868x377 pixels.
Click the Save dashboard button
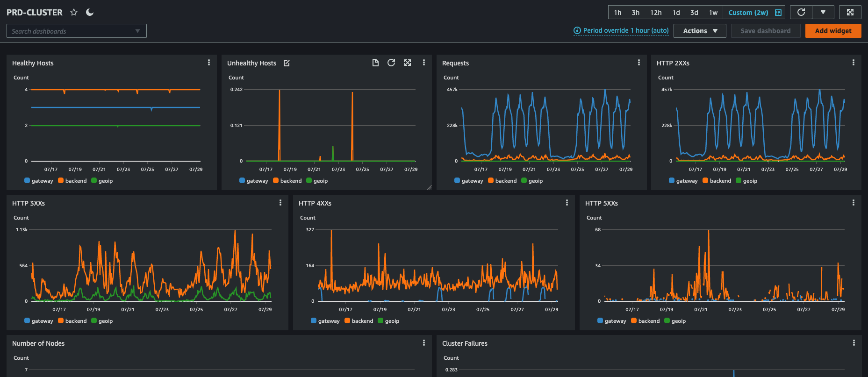click(766, 31)
